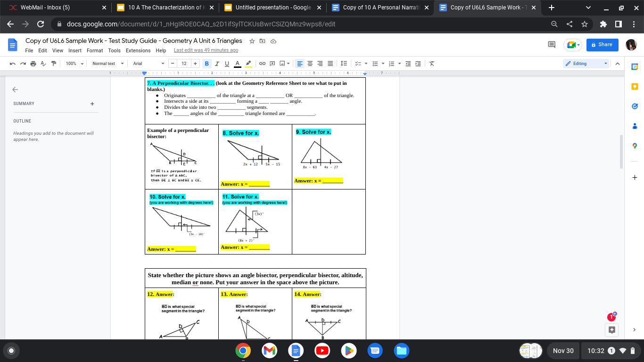Star this document
Viewport: 644px width, 362px height.
coord(252,41)
